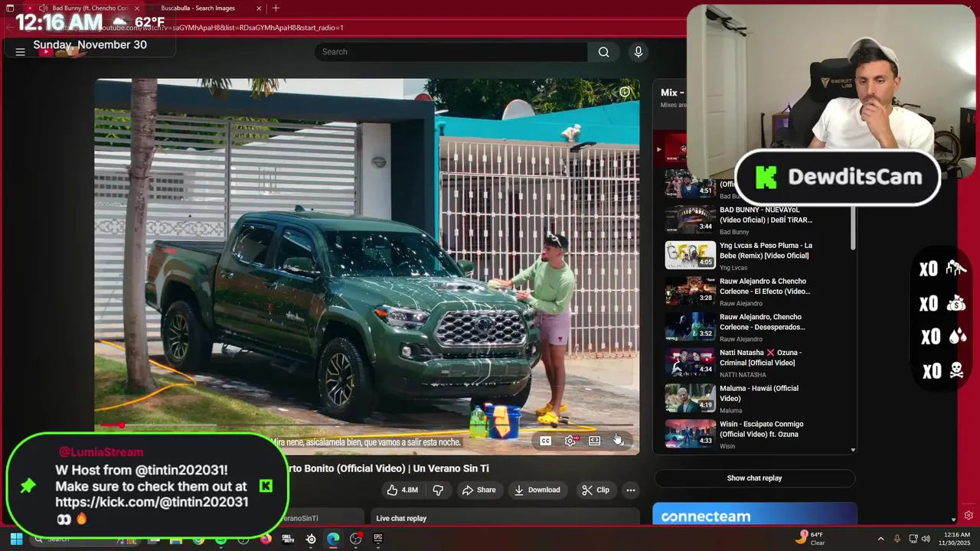This screenshot has height=551, width=980.
Task: Expand the system tray hidden icons chevron
Action: pyautogui.click(x=880, y=539)
